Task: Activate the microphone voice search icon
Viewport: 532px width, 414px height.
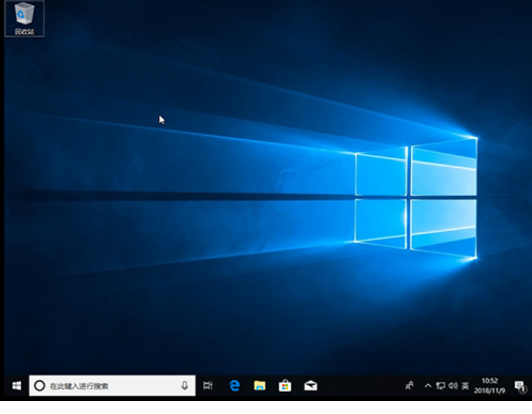Action: pyautogui.click(x=184, y=385)
